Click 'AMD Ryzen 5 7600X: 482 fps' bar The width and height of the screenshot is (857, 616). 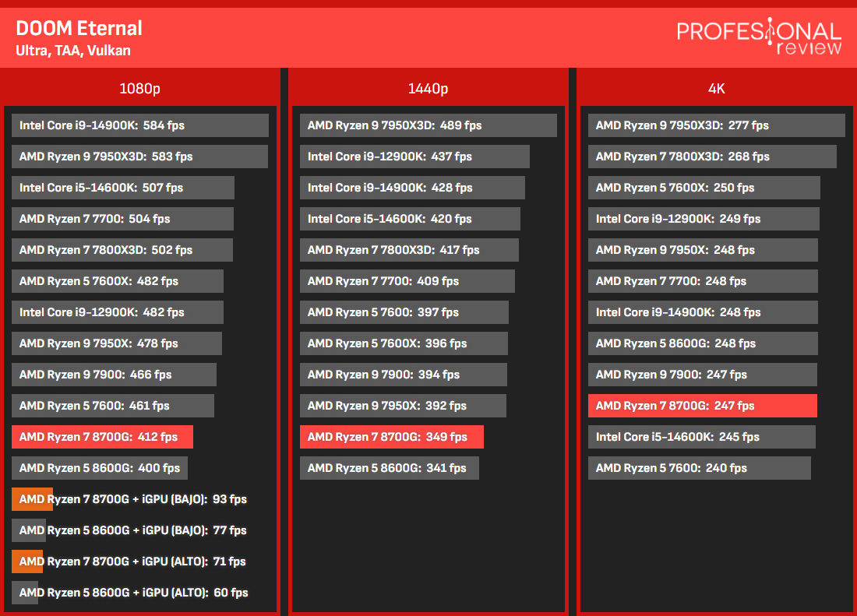(x=118, y=280)
